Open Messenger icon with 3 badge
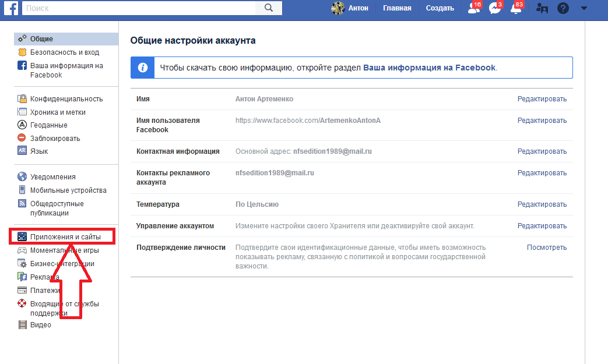Viewport: 608px width, 364px height. click(x=495, y=8)
